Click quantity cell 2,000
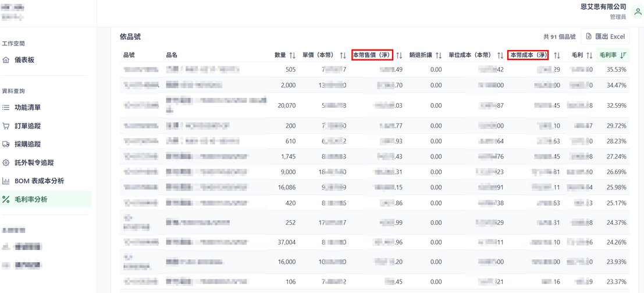The height and width of the screenshot is (293, 644). pos(289,85)
